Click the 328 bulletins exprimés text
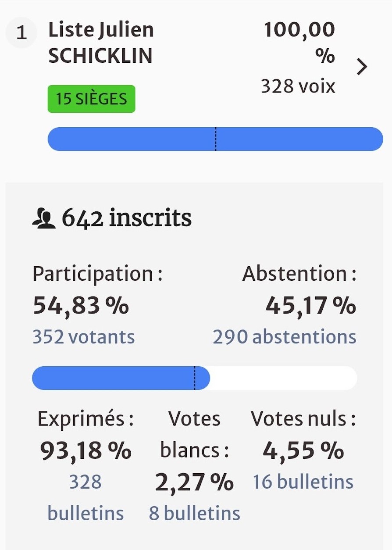Screen dimensions: 392x550 pos(86,497)
